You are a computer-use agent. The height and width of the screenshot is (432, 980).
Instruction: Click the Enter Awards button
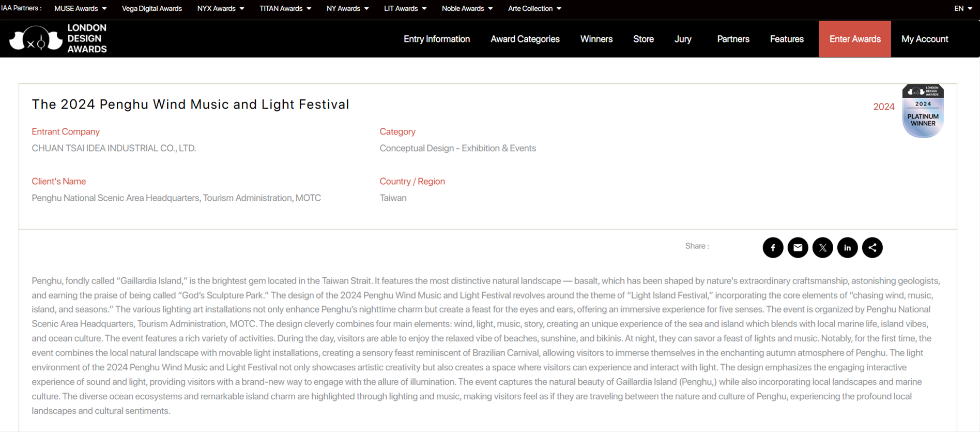(x=854, y=39)
